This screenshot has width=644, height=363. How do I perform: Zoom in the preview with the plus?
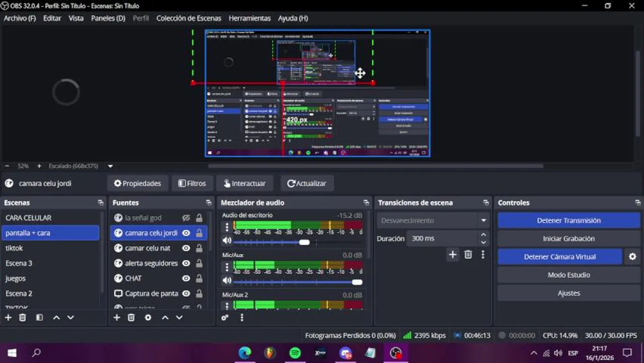[x=39, y=166]
